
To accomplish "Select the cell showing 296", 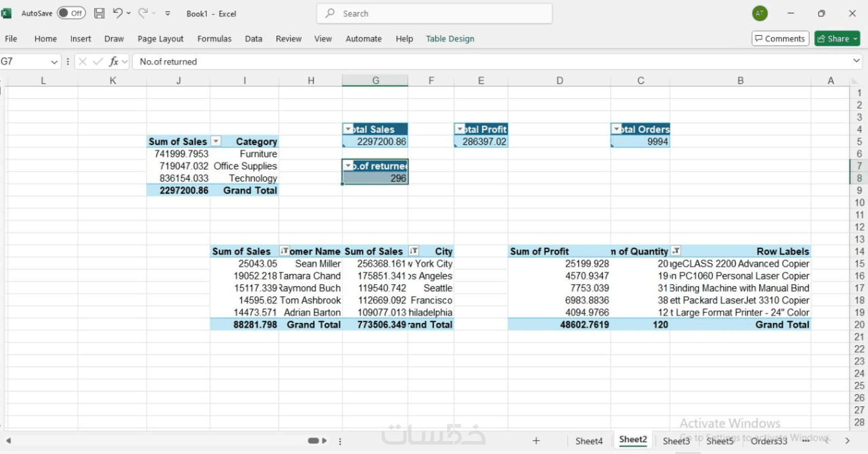I will point(375,178).
